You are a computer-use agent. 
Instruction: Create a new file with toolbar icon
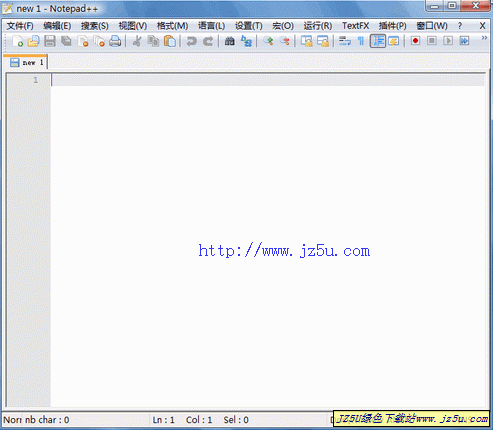(17, 41)
